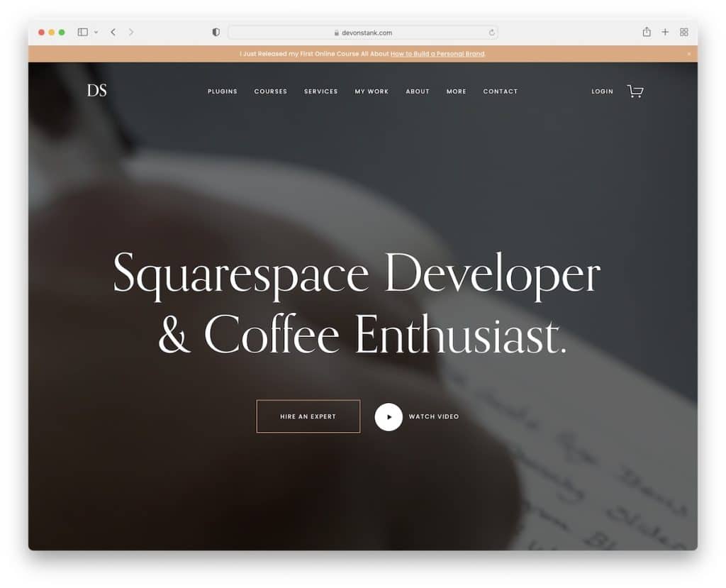
Task: Go to the My Work page
Action: (x=372, y=91)
